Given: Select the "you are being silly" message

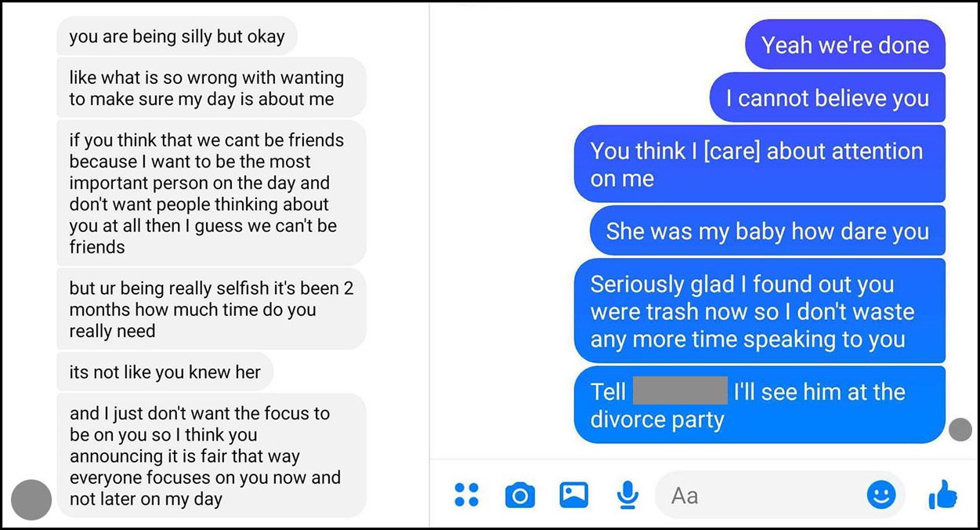Looking at the screenshot, I should 177,36.
